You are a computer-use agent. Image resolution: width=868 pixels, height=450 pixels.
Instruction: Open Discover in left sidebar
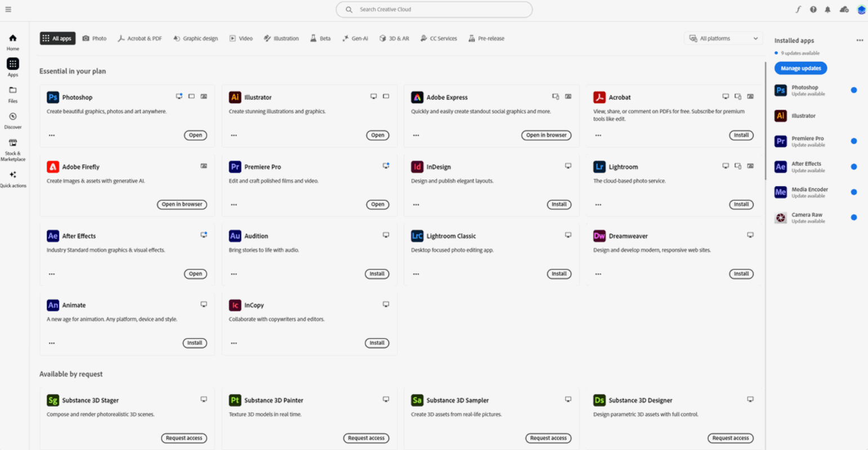[x=13, y=120]
